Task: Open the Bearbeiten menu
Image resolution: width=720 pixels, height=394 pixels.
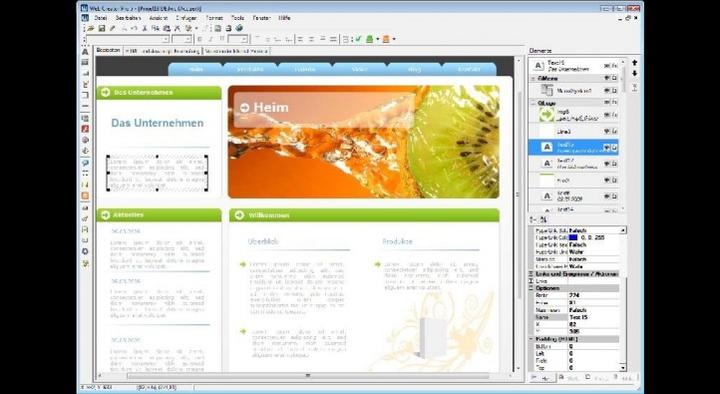Action: [128, 18]
